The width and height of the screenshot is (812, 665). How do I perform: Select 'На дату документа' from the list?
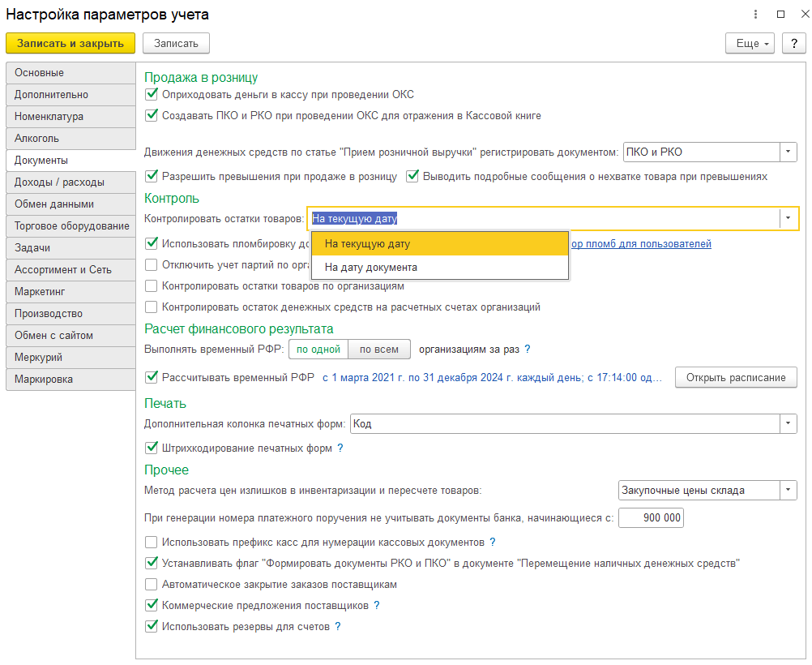pos(371,267)
